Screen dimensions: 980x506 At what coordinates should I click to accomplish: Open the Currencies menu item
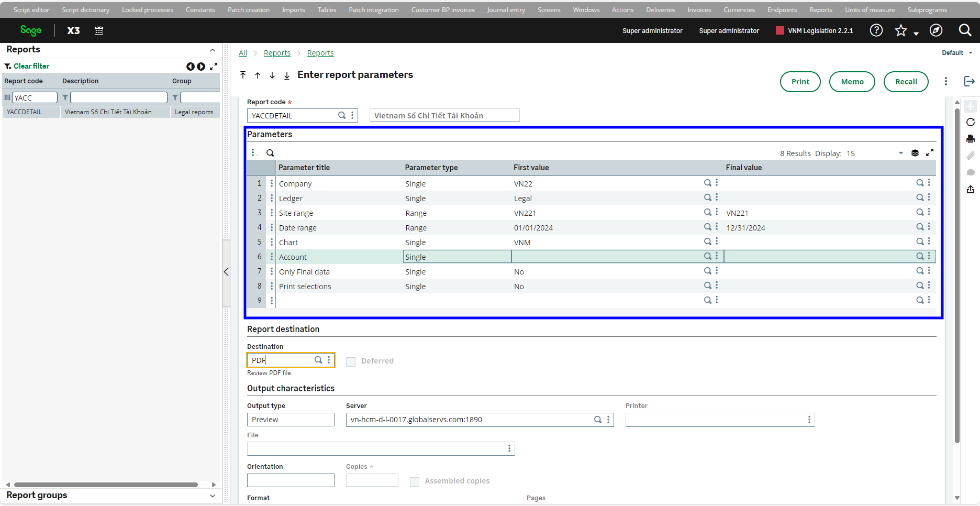coord(739,10)
